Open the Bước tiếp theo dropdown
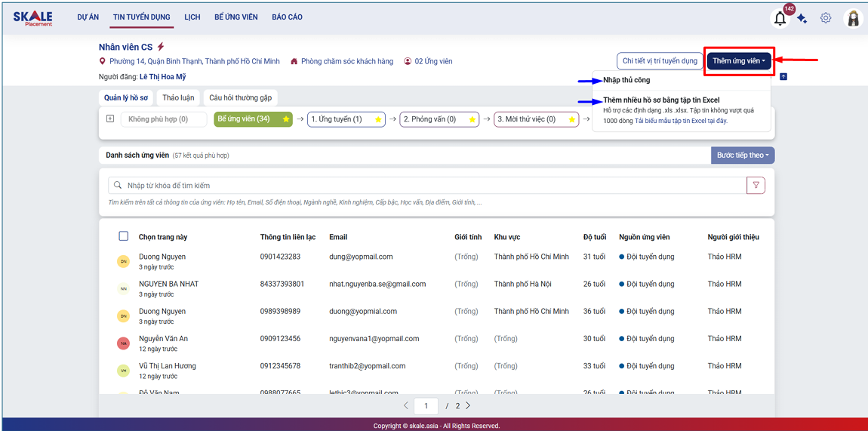Screen dimensions: 868x431 pyautogui.click(x=742, y=155)
